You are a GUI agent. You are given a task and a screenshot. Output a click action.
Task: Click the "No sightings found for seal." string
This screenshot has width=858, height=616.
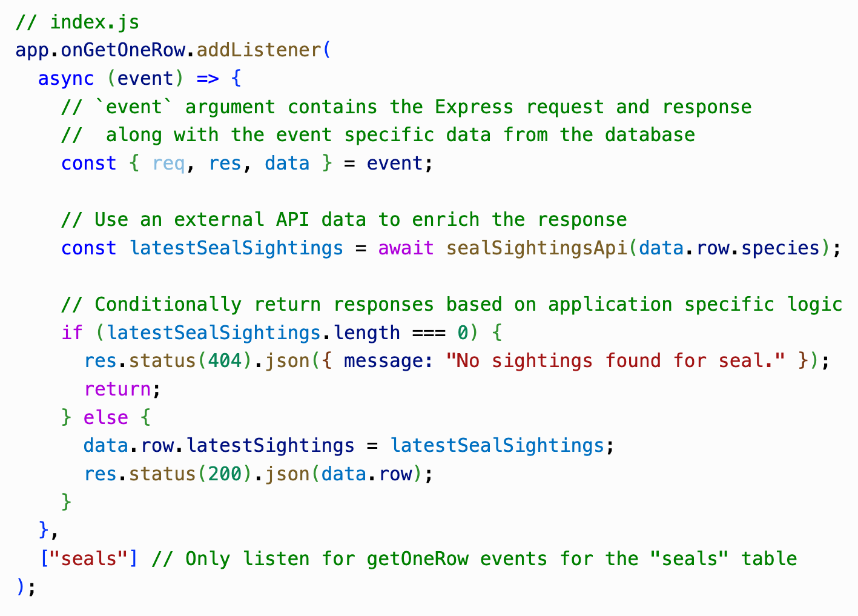[615, 361]
